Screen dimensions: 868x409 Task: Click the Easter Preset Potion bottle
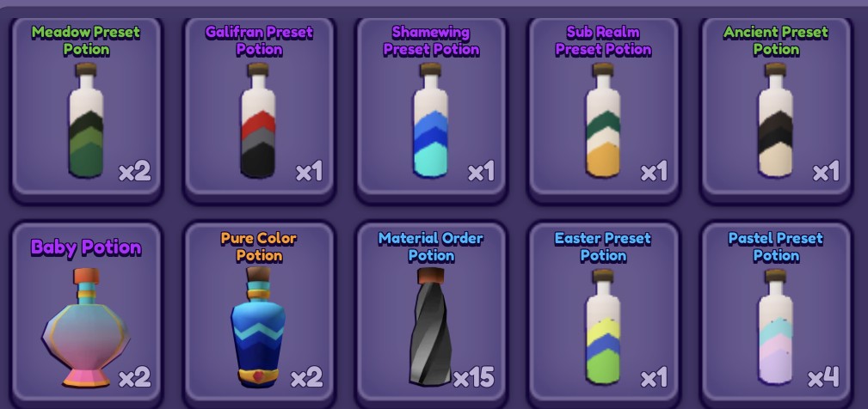603,327
